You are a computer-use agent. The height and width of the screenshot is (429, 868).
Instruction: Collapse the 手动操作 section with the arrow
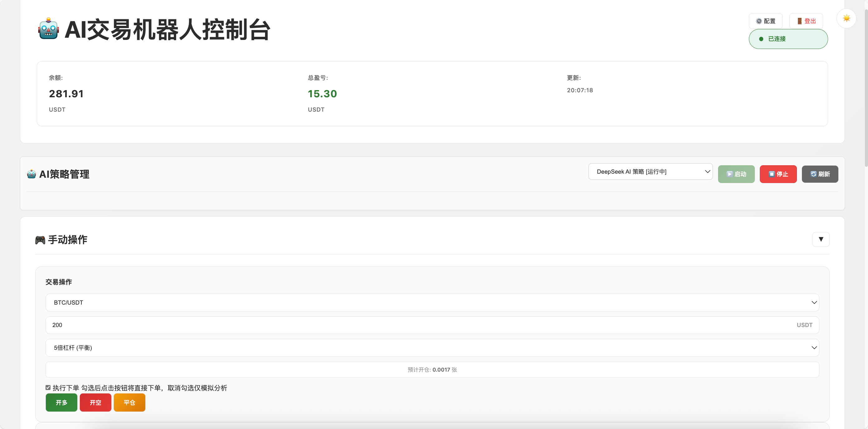pos(821,239)
